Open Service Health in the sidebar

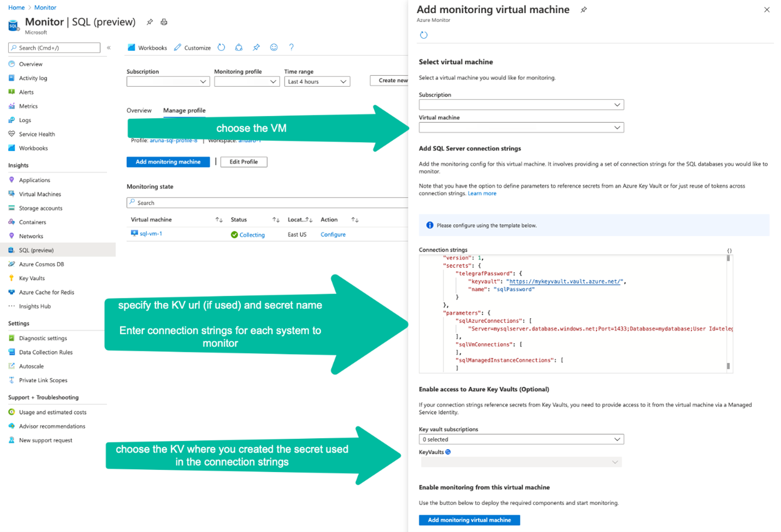coord(37,134)
